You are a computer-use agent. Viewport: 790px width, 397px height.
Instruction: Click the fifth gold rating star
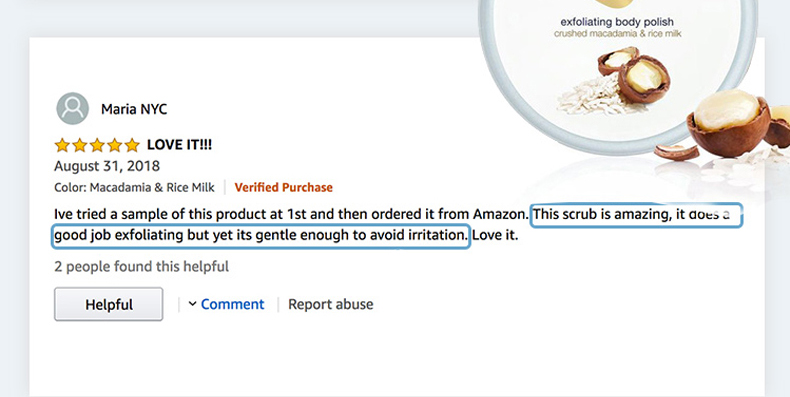(132, 145)
